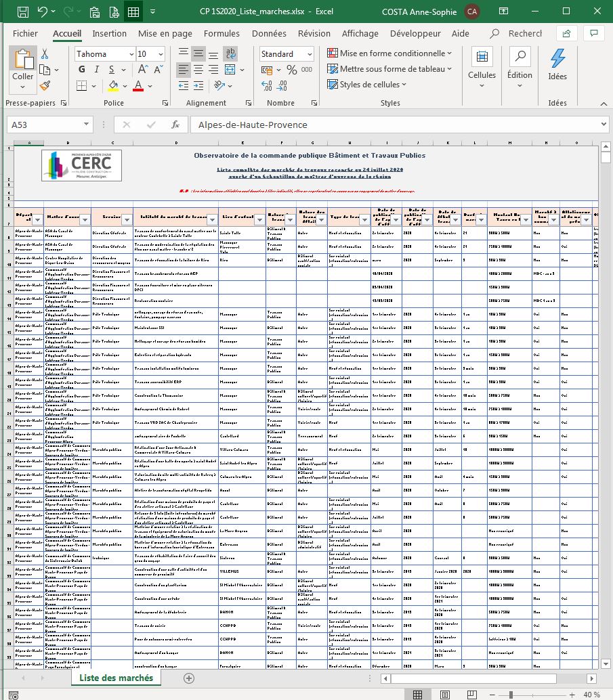The height and width of the screenshot is (700, 613).
Task: Open the Tahoma font name dropdown
Action: [x=132, y=54]
